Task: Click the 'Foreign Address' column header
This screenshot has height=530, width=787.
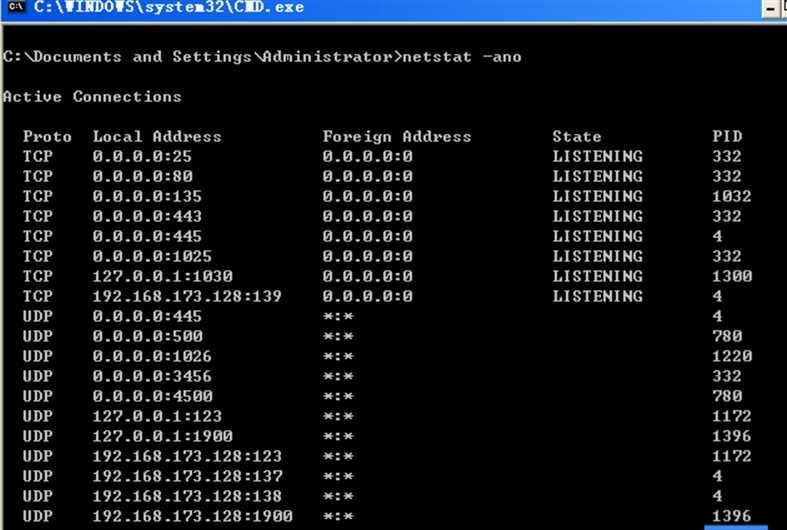Action: pos(397,137)
